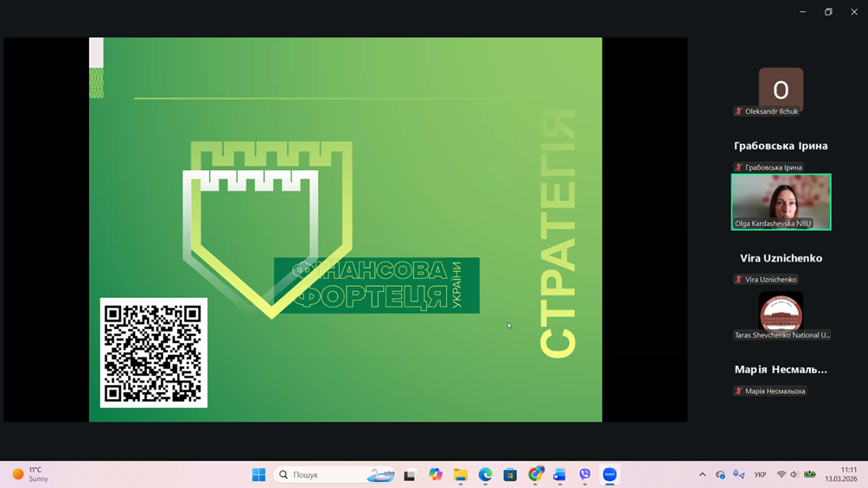The image size is (868, 488).
Task: Launch Copilot from the taskbar
Action: [x=436, y=474]
